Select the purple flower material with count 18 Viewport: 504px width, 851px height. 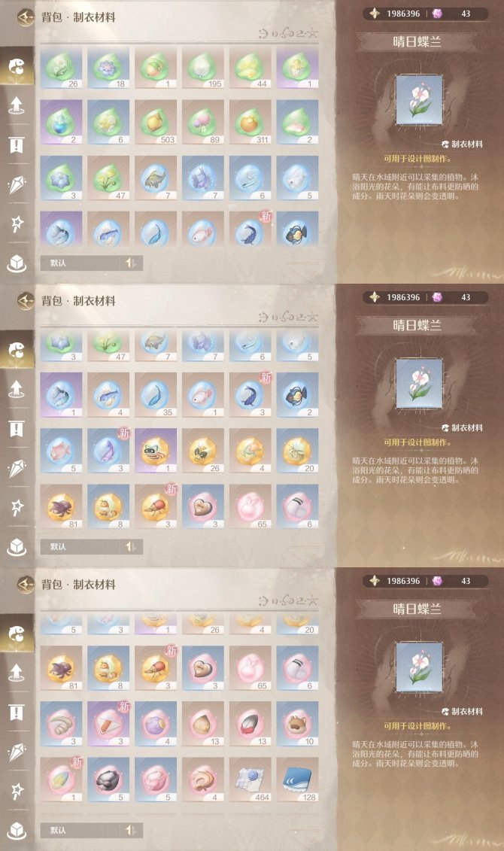pyautogui.click(x=108, y=66)
